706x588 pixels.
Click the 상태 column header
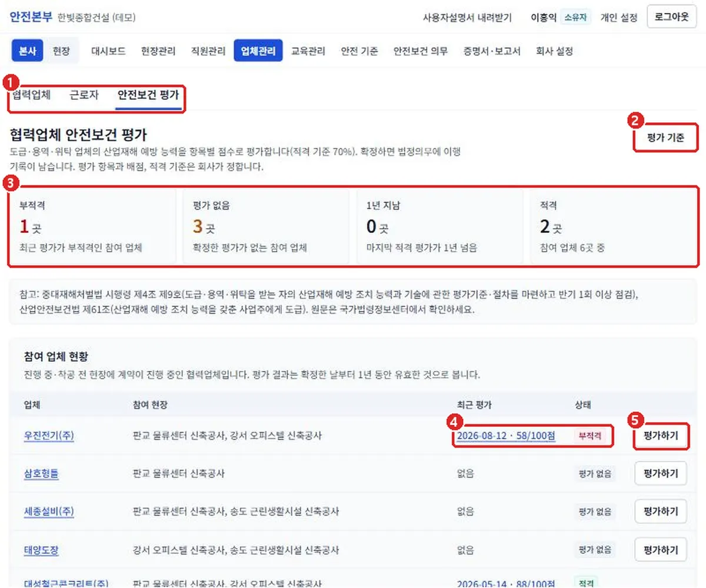point(582,405)
